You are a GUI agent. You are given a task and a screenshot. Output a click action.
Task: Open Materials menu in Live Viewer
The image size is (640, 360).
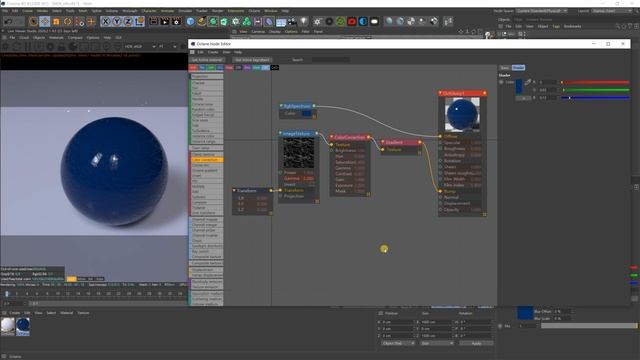pyautogui.click(x=56, y=38)
